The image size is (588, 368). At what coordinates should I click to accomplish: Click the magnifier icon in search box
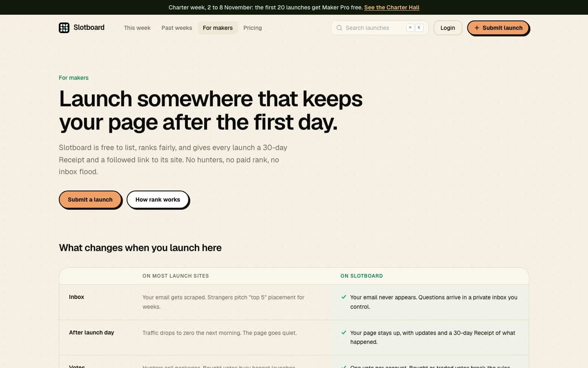pos(339,28)
